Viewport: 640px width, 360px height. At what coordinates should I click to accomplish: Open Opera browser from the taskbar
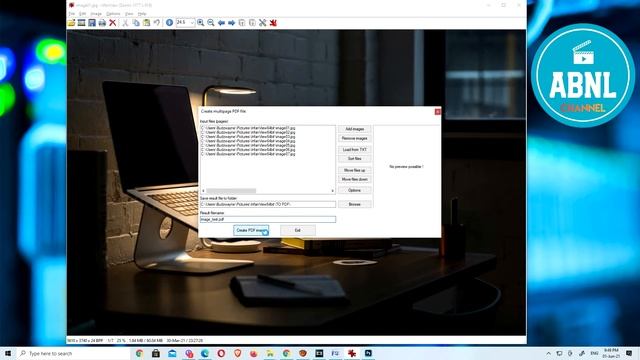tap(221, 353)
